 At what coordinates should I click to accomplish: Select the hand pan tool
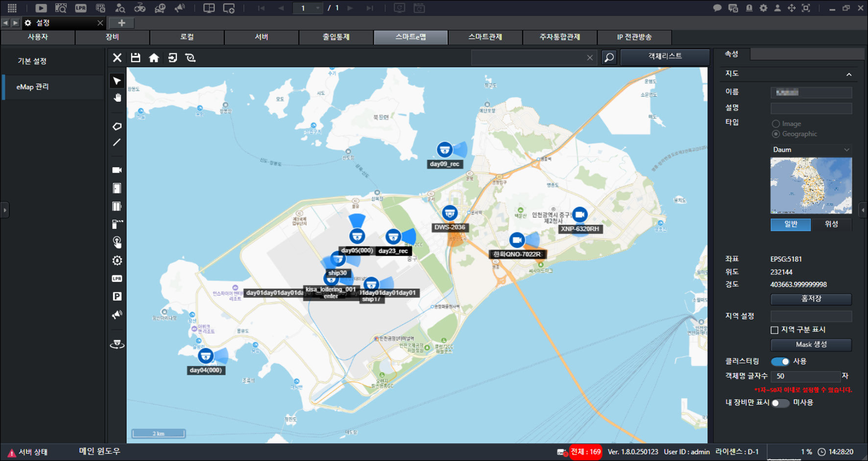[x=117, y=98]
